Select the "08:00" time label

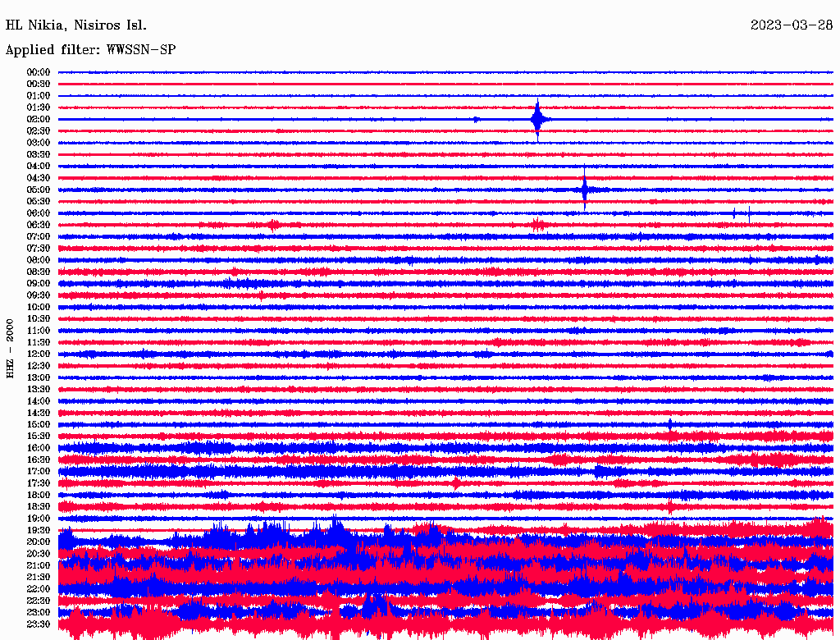(x=38, y=260)
